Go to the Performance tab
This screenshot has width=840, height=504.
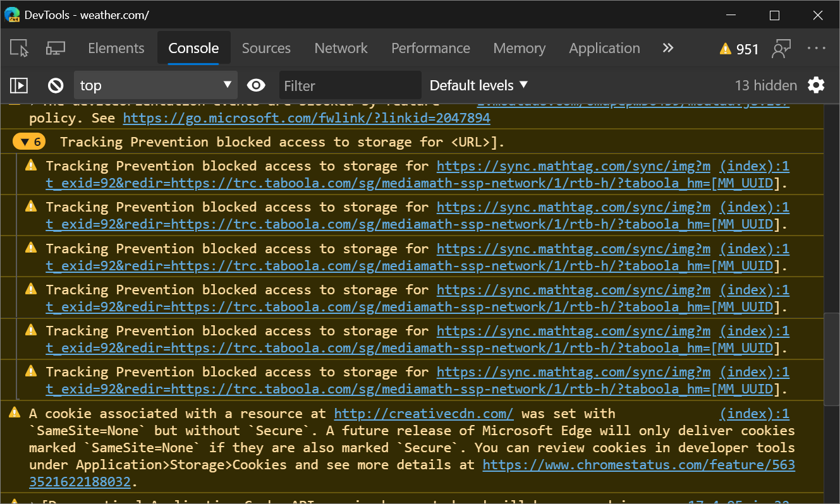tap(430, 48)
